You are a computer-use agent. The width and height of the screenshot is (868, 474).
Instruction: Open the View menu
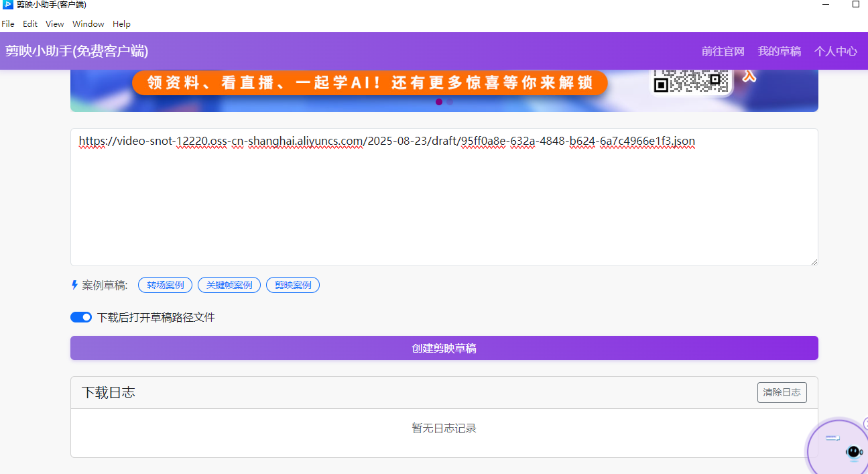click(55, 23)
